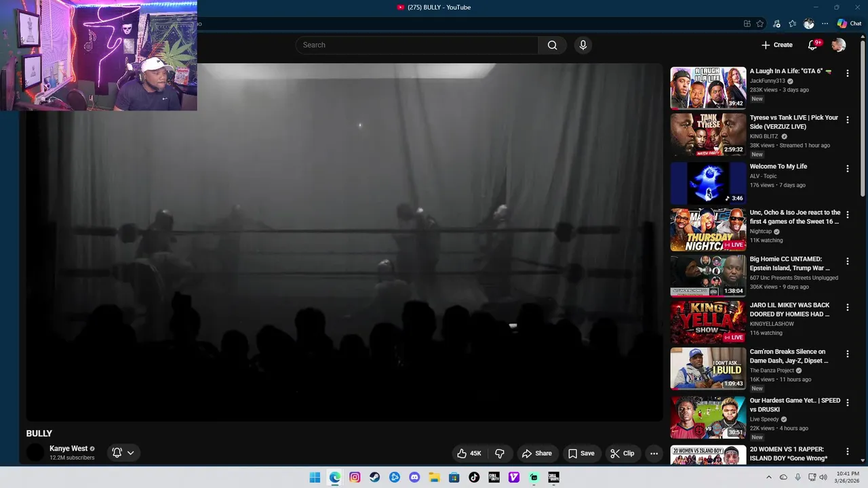Open Our Hardest Game Yet Speed vs Druski
Screen dimensions: 868x488
(x=795, y=405)
